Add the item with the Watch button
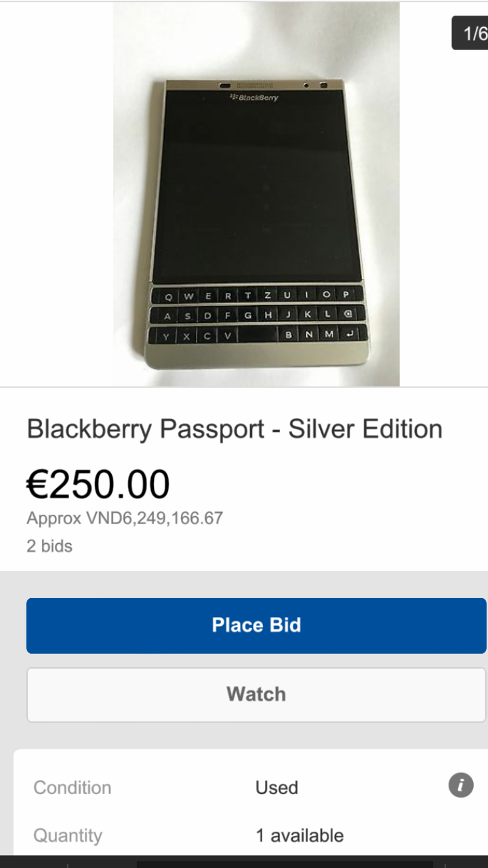Image resolution: width=488 pixels, height=868 pixels. (x=256, y=694)
